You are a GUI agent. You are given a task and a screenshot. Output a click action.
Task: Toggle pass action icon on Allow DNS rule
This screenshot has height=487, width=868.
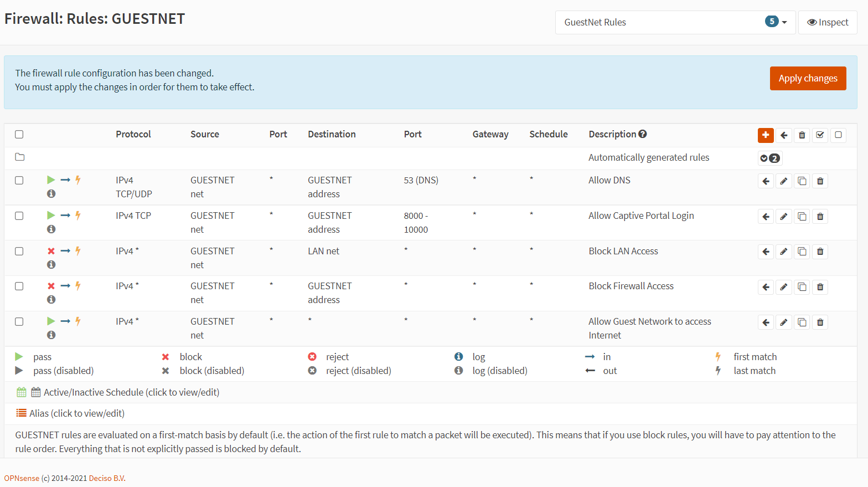click(x=51, y=180)
